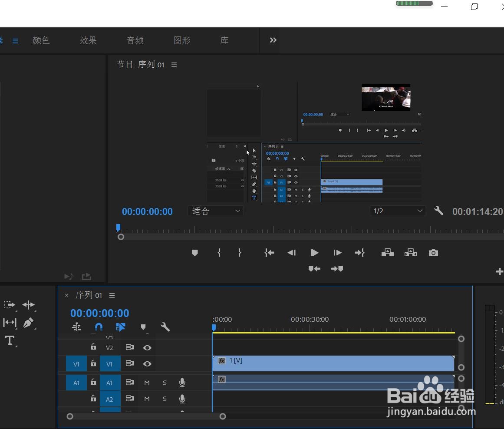Image resolution: width=504 pixels, height=429 pixels.
Task: Open the active workspace menu icon
Action: click(x=15, y=41)
